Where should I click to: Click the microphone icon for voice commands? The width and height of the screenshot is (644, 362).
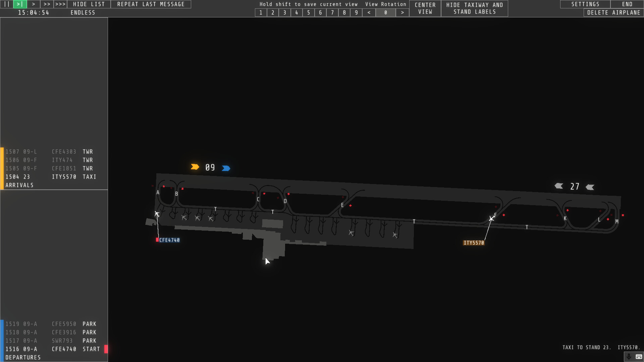[x=629, y=357]
